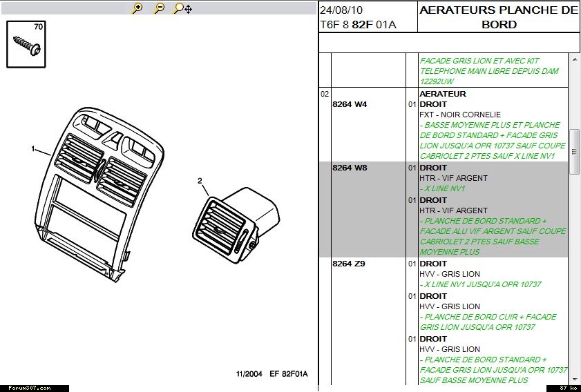
Task: Select the zoom and pan tool icon
Action: pos(182,8)
